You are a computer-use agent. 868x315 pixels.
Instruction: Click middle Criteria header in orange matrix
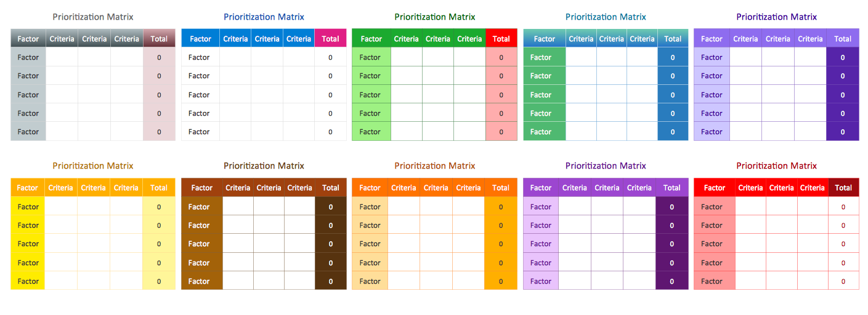(x=436, y=188)
